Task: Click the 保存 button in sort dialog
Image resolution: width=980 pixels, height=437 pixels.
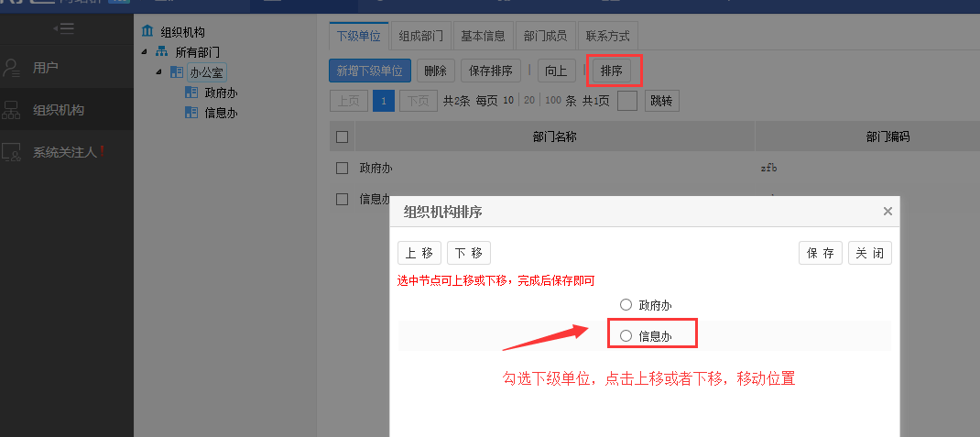Action: click(821, 254)
